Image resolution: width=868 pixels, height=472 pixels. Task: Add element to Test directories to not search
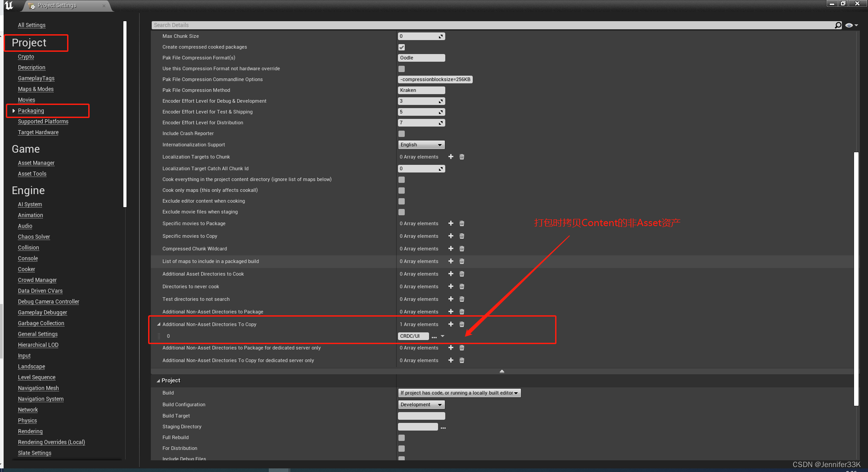click(451, 299)
